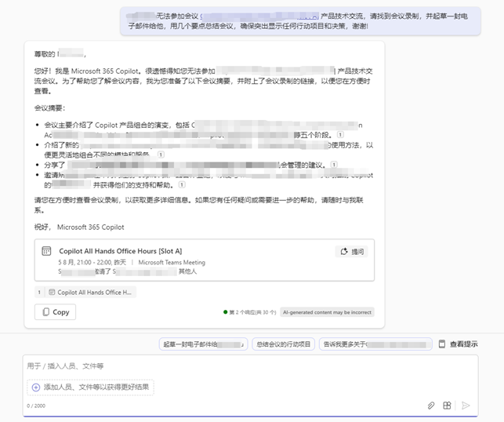
Task: Click the AI-generated content may be incorrect label
Action: [327, 312]
